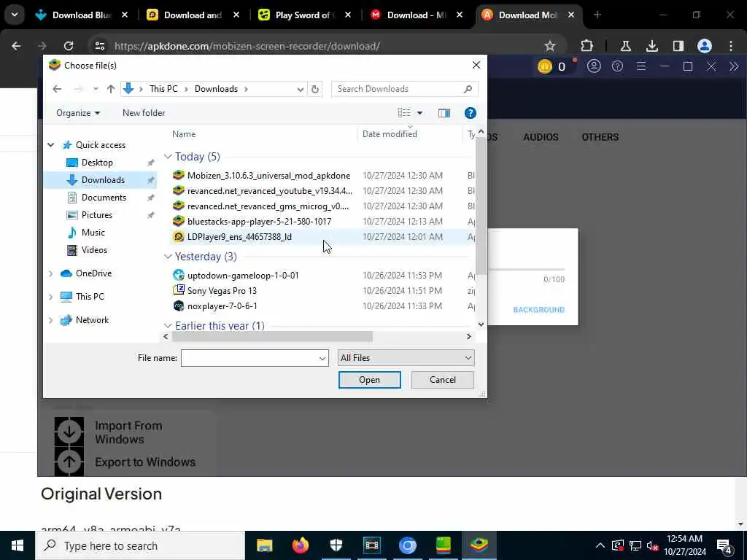Click BlueStacks coin balance icon
Screen dimensions: 747x560
(544, 66)
